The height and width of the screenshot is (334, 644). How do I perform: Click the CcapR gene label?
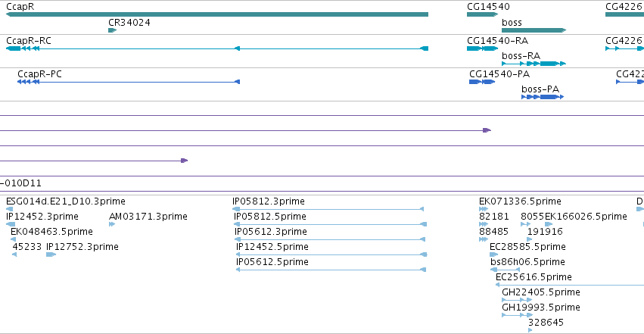(x=20, y=7)
